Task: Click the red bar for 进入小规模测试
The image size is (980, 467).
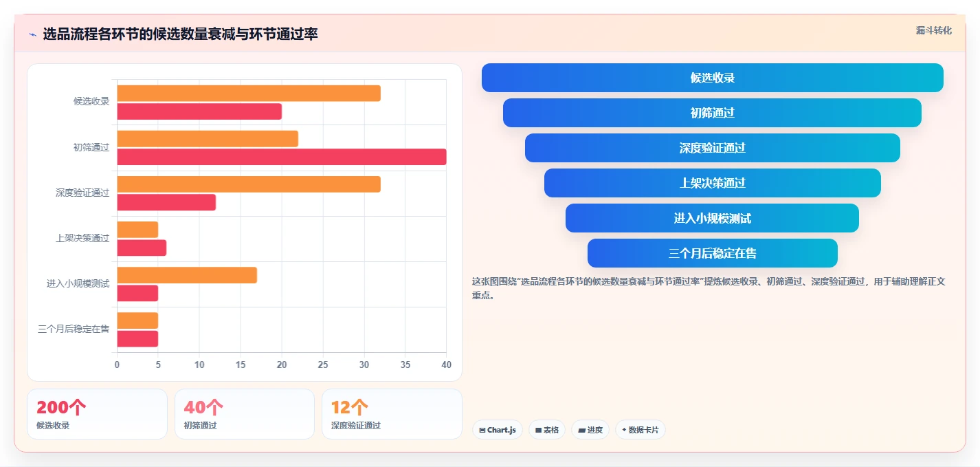Action: pos(137,293)
